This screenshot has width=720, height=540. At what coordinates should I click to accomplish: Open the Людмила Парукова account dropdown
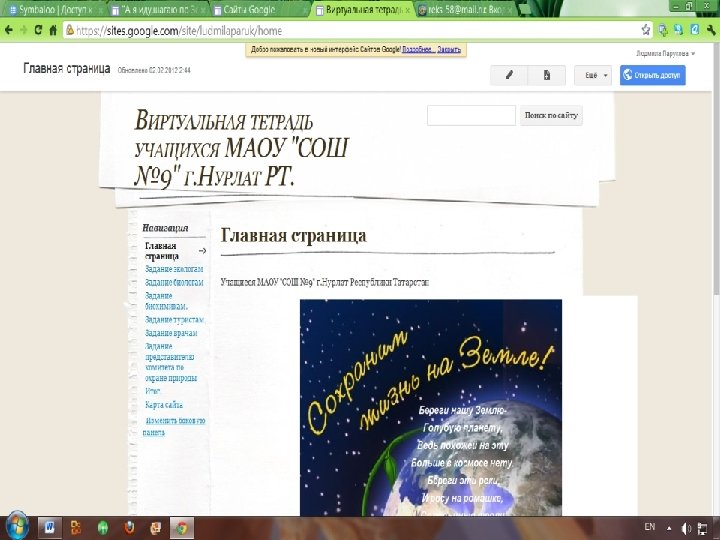point(665,54)
